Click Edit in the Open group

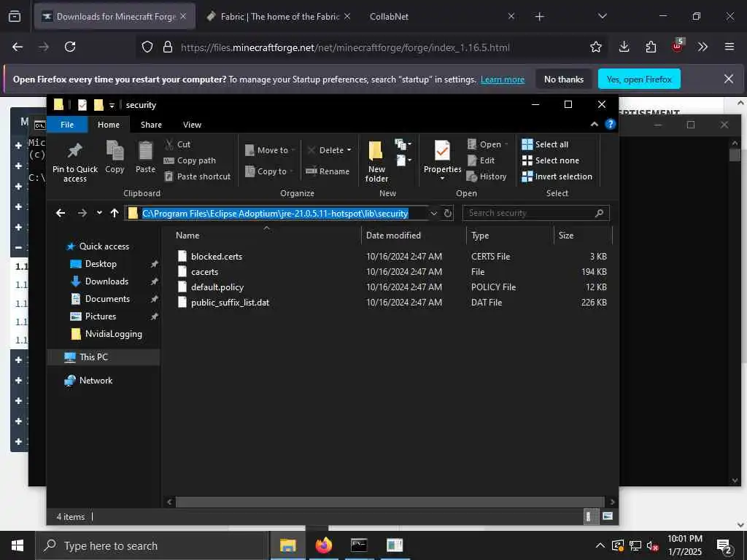point(481,160)
